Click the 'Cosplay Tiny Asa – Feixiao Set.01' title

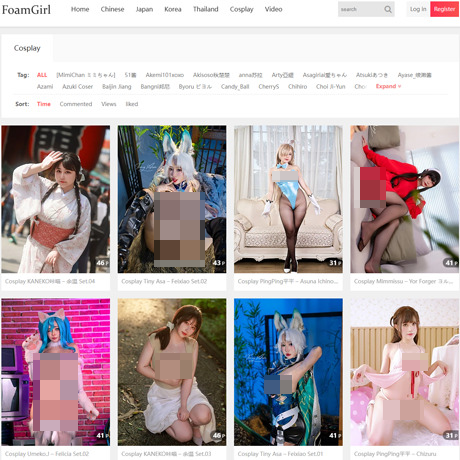pyautogui.click(x=281, y=454)
